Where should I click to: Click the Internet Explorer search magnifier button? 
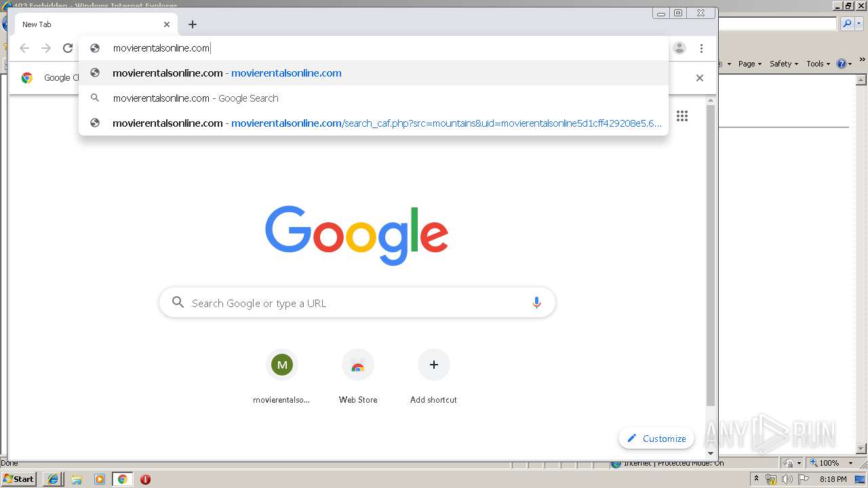(847, 24)
